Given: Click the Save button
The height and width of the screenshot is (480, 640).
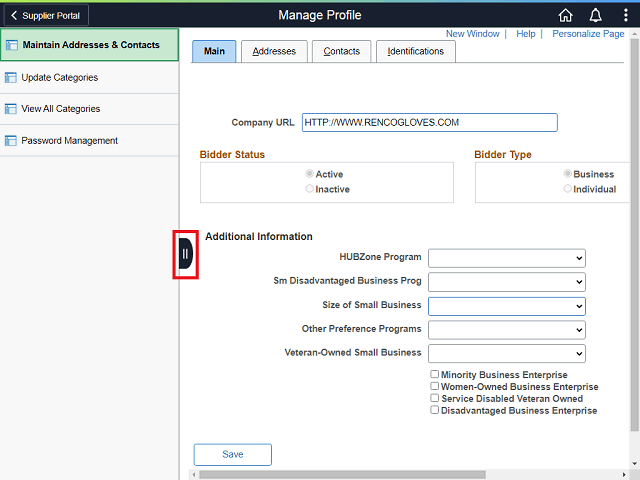Looking at the screenshot, I should [x=233, y=454].
